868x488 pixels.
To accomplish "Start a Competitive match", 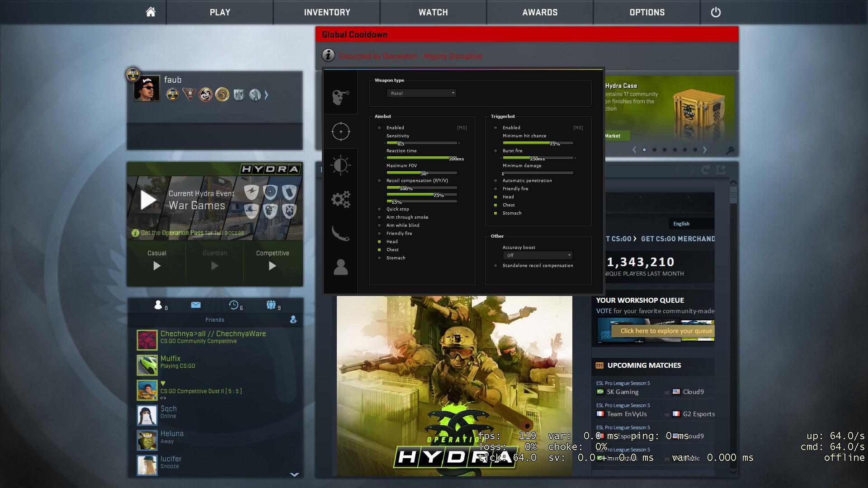I will pyautogui.click(x=272, y=266).
